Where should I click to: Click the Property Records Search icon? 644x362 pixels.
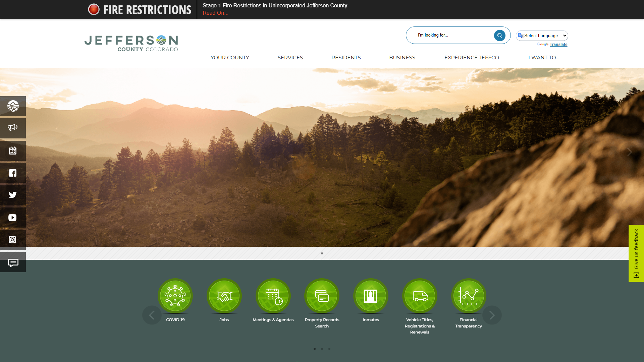click(x=322, y=296)
